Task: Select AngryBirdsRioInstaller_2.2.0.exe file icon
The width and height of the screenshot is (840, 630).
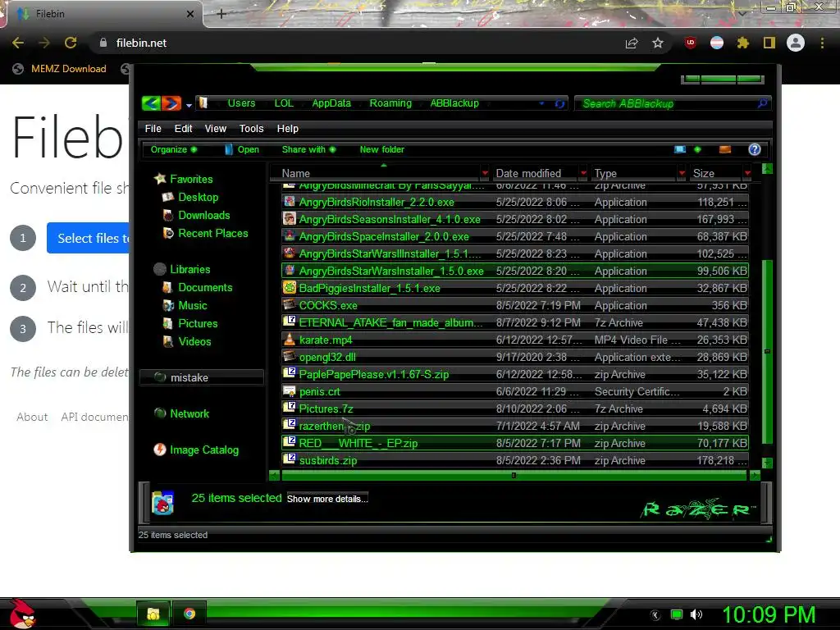Action: [x=290, y=202]
